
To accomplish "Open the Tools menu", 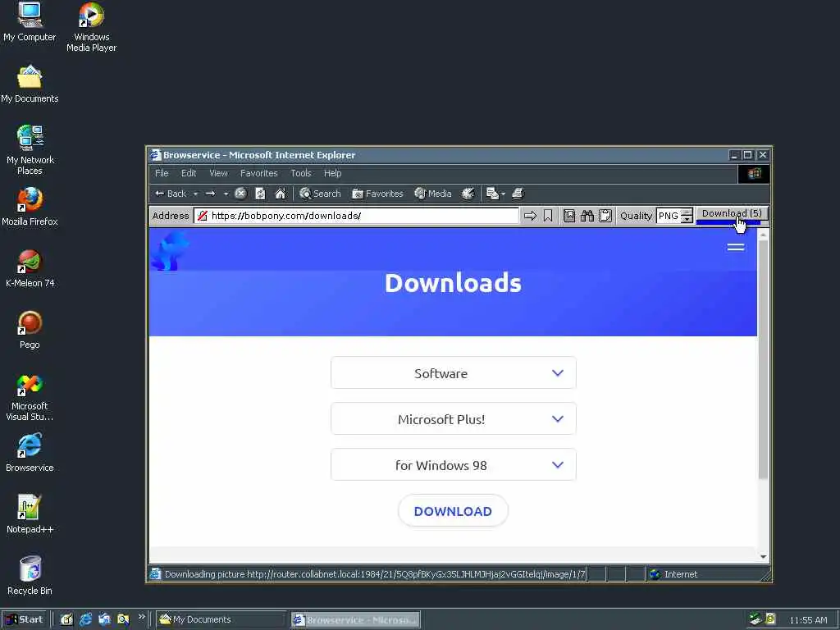I will pos(300,174).
